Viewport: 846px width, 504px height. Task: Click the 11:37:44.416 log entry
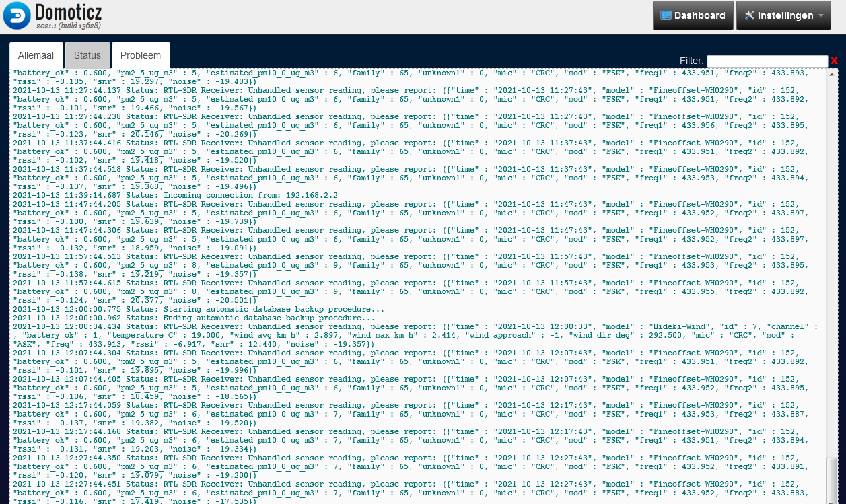tap(412, 151)
